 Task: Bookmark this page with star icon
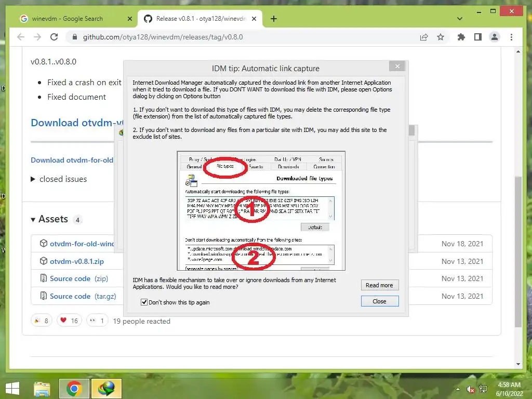point(441,37)
